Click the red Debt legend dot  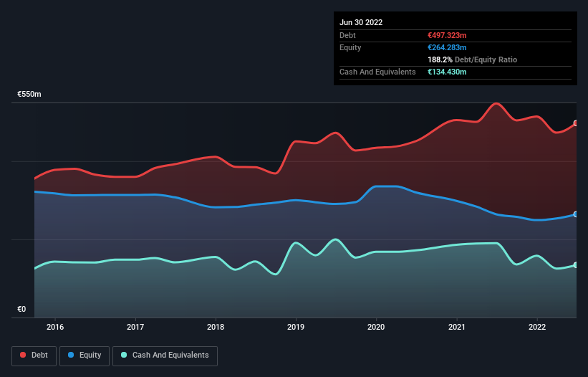(23, 355)
